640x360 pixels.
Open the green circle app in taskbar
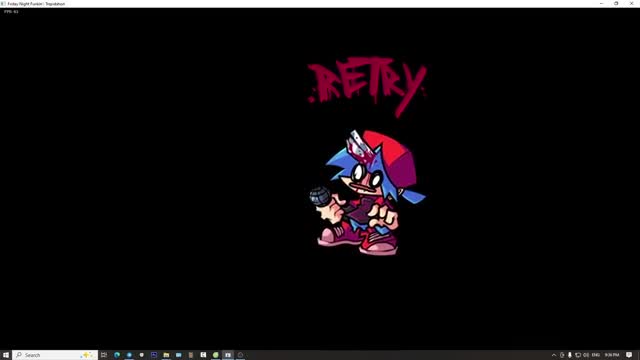point(216,355)
